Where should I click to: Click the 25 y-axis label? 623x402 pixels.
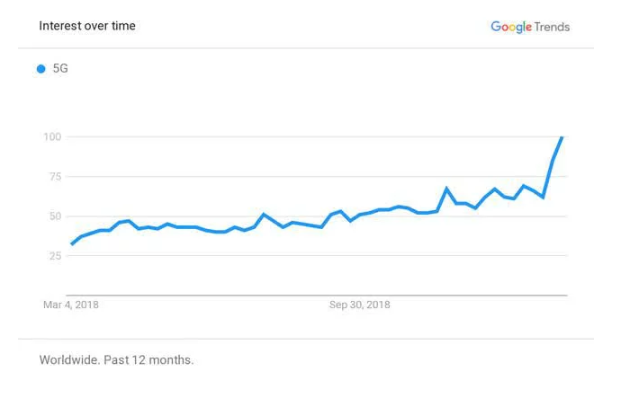click(x=56, y=256)
